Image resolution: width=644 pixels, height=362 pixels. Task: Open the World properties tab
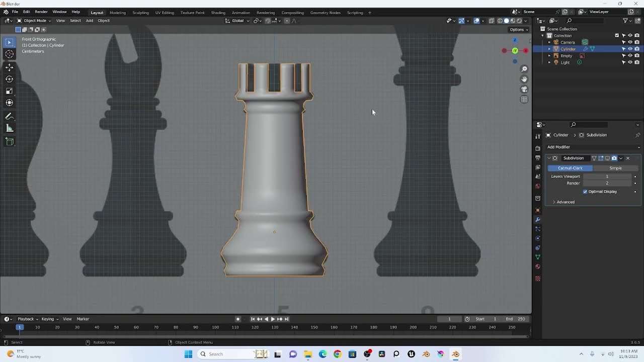[x=538, y=186]
